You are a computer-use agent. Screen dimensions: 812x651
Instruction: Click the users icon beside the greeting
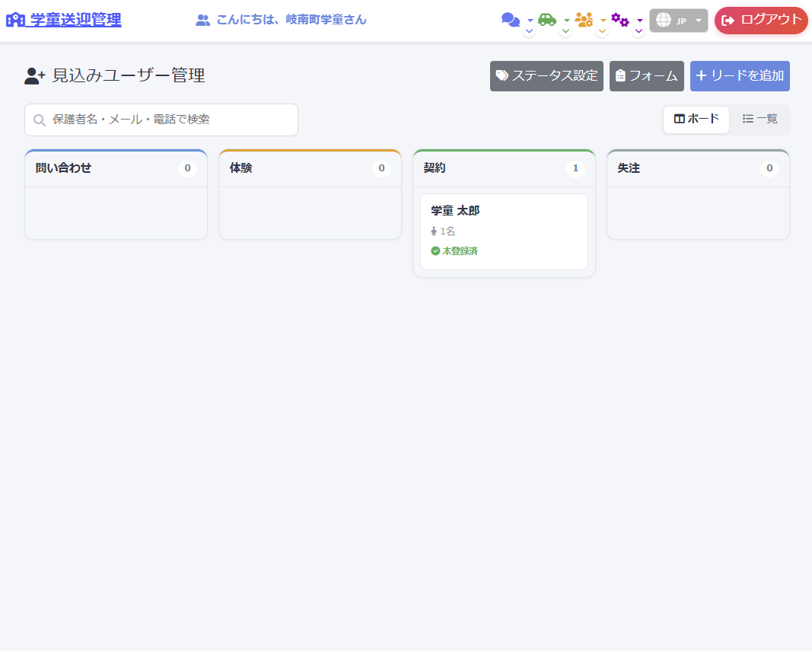202,21
